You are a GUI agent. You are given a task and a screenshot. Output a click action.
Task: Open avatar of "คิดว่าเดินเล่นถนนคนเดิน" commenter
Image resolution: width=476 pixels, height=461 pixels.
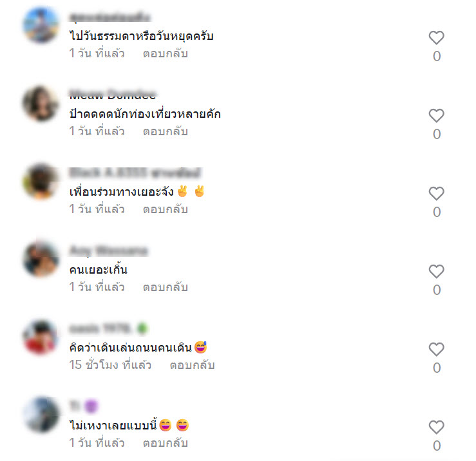pos(41,337)
